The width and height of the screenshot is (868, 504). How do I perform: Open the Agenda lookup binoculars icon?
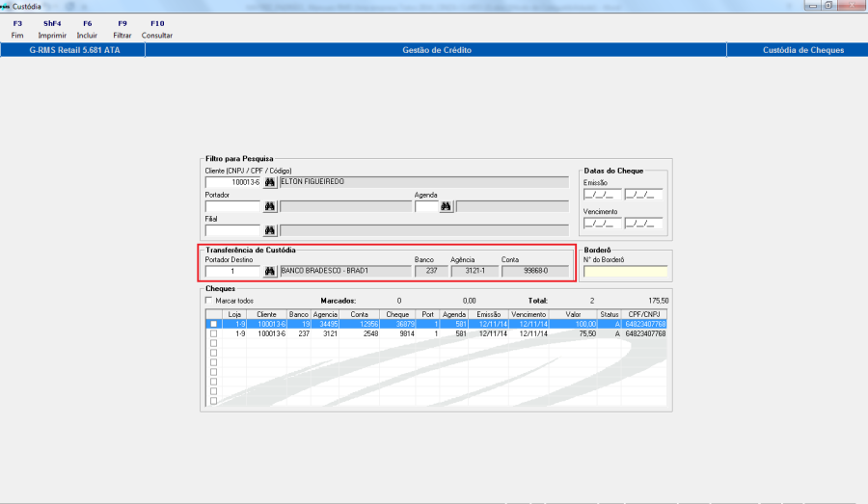pos(446,206)
